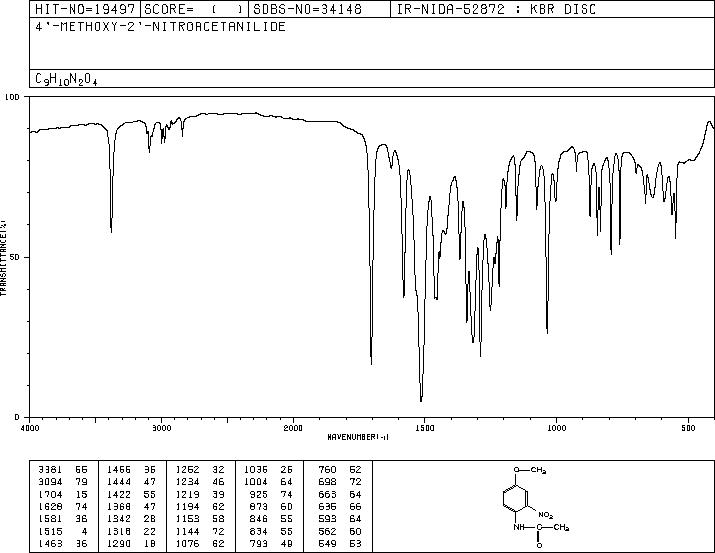Select the 1036 peak entry in the table

tap(269, 470)
